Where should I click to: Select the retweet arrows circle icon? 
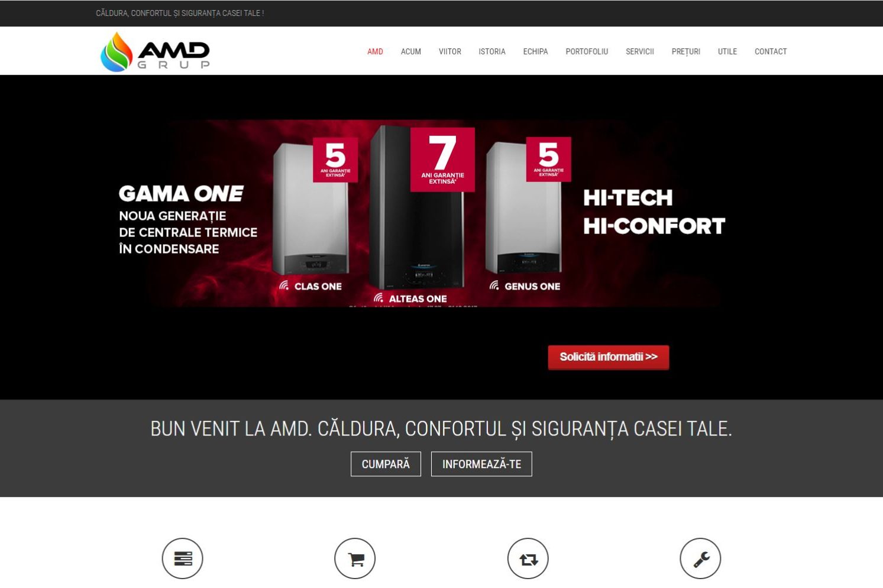[x=528, y=558]
